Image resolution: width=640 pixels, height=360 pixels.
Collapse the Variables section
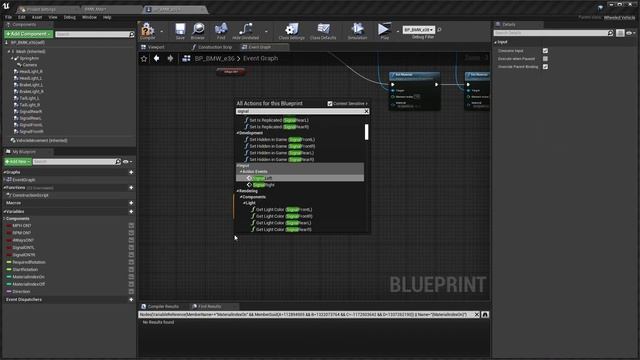4,211
